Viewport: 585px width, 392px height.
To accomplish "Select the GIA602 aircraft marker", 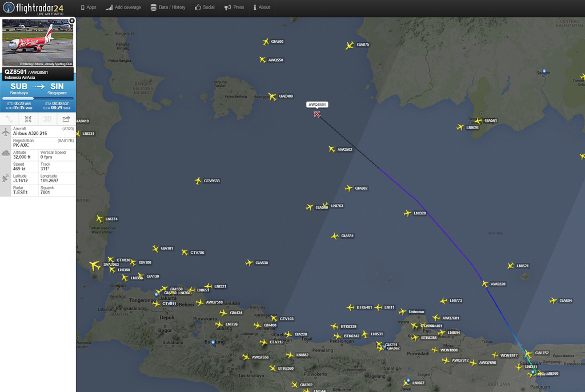I will point(349,188).
